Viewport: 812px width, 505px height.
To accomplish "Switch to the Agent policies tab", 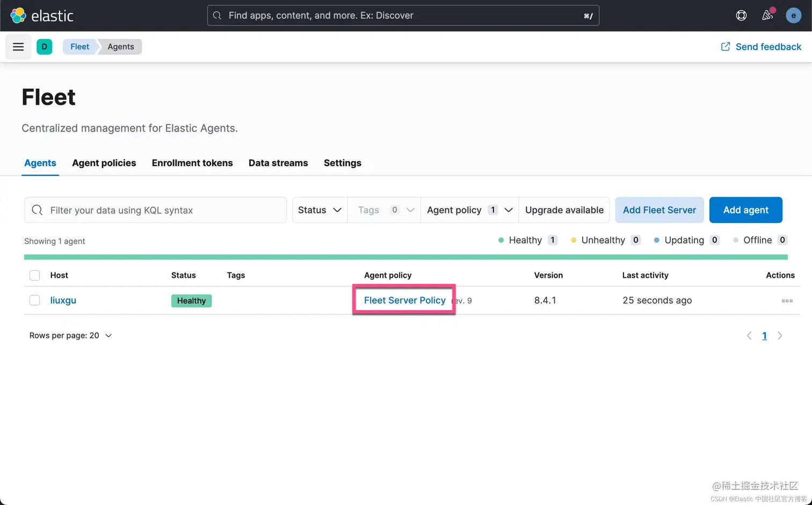I will (x=104, y=163).
